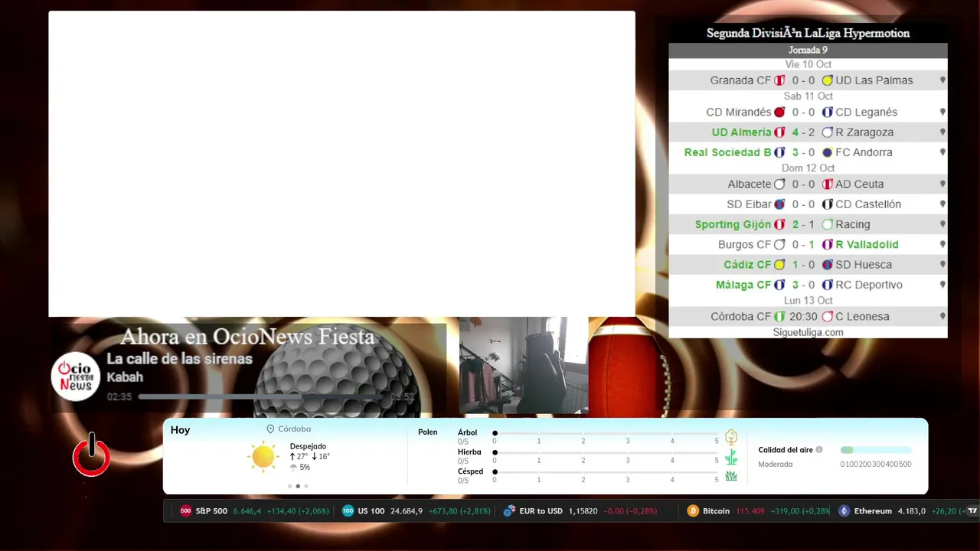Click the Bitcoin coin icon
Viewport: 980px width, 551px height.
693,511
